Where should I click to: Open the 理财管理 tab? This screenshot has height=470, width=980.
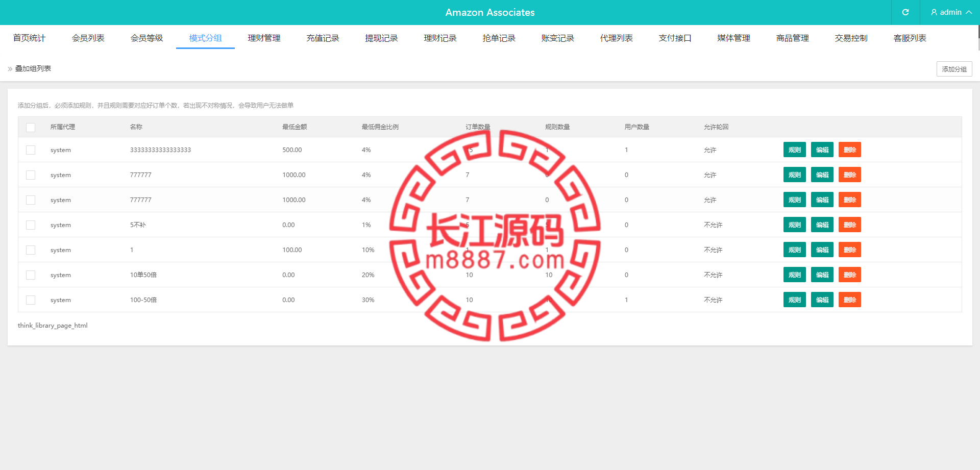click(x=264, y=38)
